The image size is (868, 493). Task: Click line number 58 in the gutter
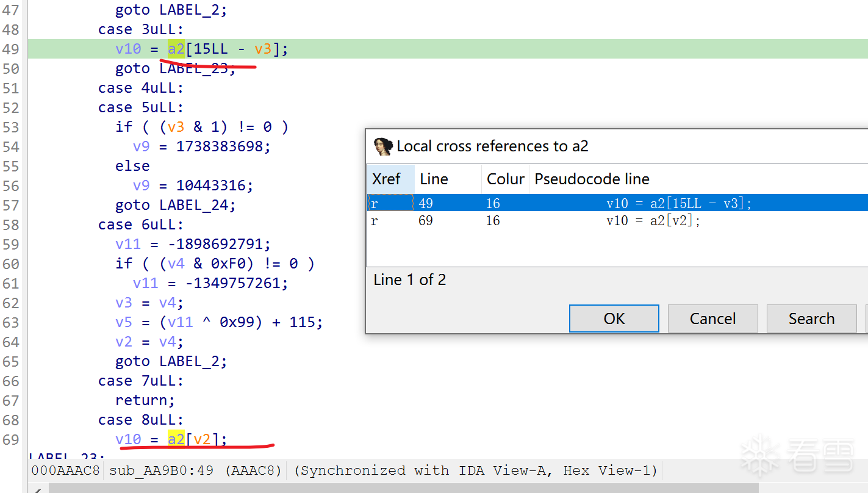point(11,225)
